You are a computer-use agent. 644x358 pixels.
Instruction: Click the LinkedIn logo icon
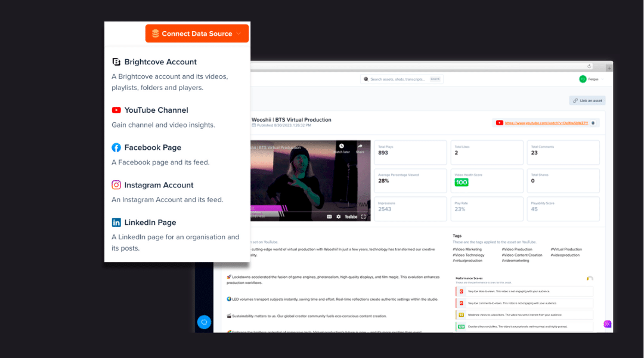tap(116, 223)
